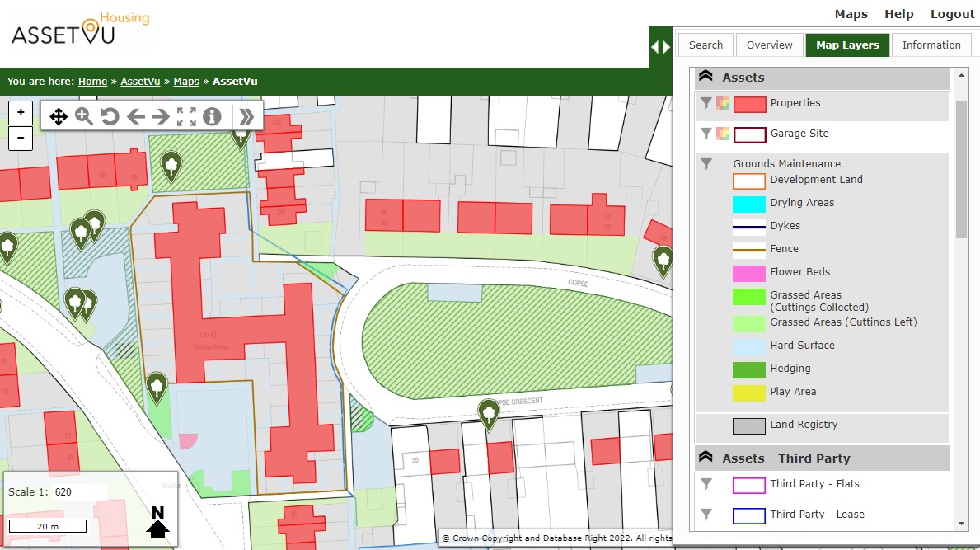Collapse the Assets layer section
The height and width of the screenshot is (550, 980).
[x=706, y=77]
